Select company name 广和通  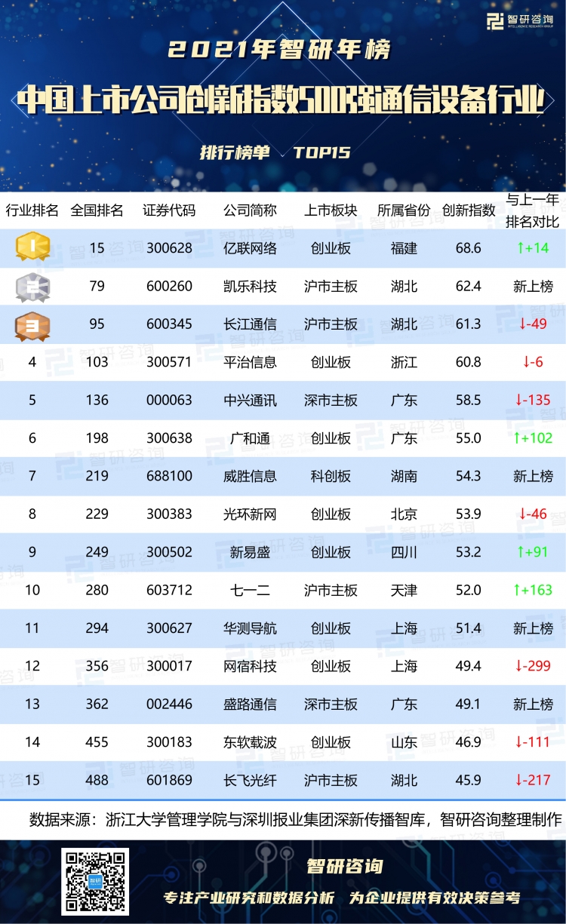point(251,438)
